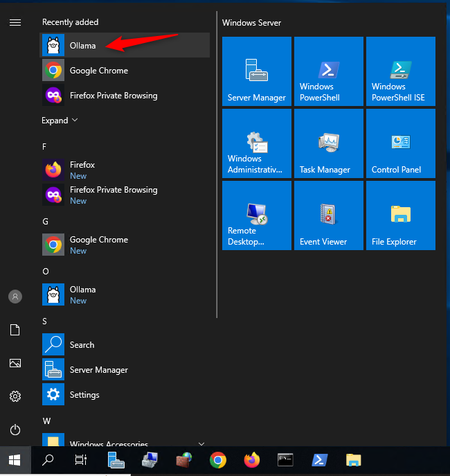Open Firefox Private Browsing under the F section
Image resolution: width=450 pixels, height=476 pixels.
(x=125, y=195)
